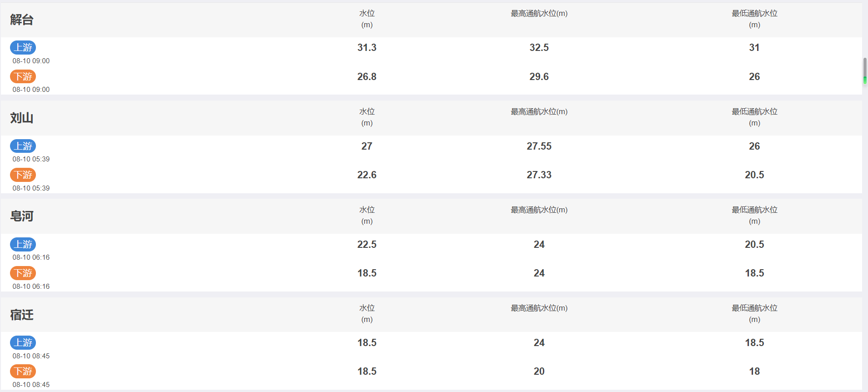This screenshot has height=392, width=868.
Task: Click 解台 upstream water level 31.3
Action: tap(367, 47)
